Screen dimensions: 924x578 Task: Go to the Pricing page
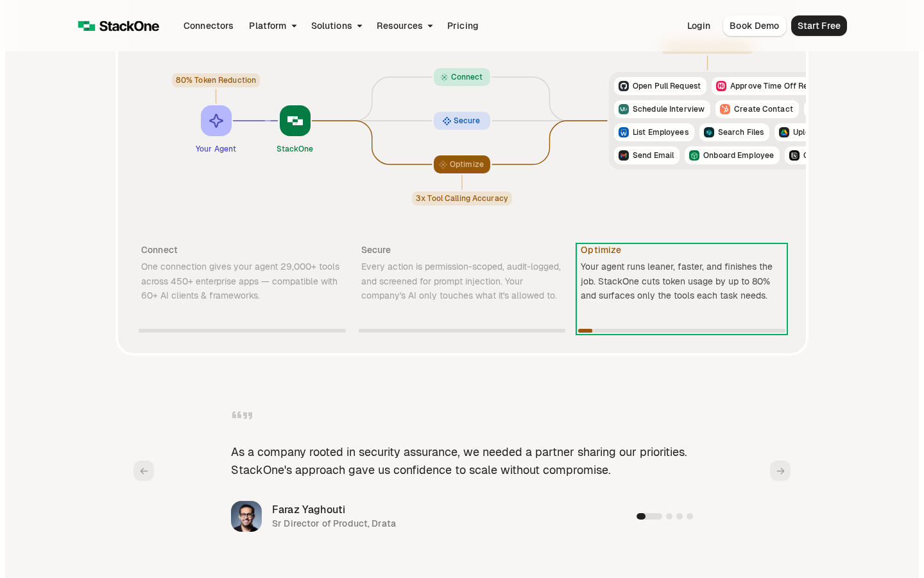pyautogui.click(x=463, y=26)
